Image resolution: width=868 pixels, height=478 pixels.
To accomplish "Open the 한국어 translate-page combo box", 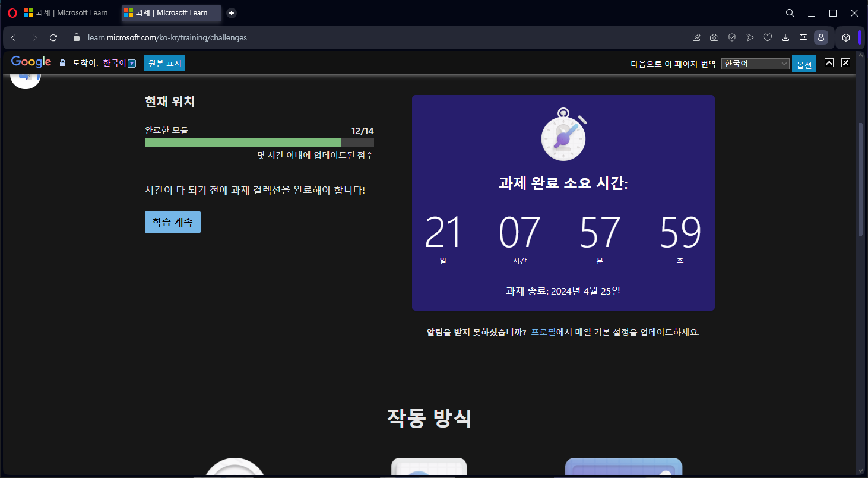I will pos(755,64).
